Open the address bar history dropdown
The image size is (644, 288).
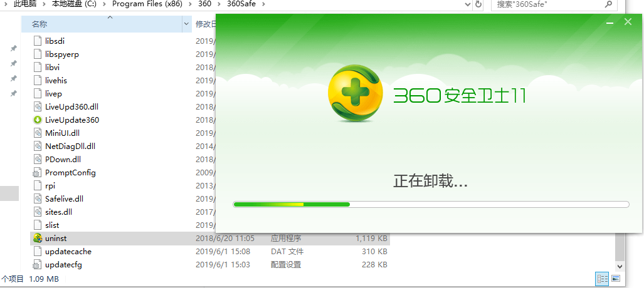(467, 4)
